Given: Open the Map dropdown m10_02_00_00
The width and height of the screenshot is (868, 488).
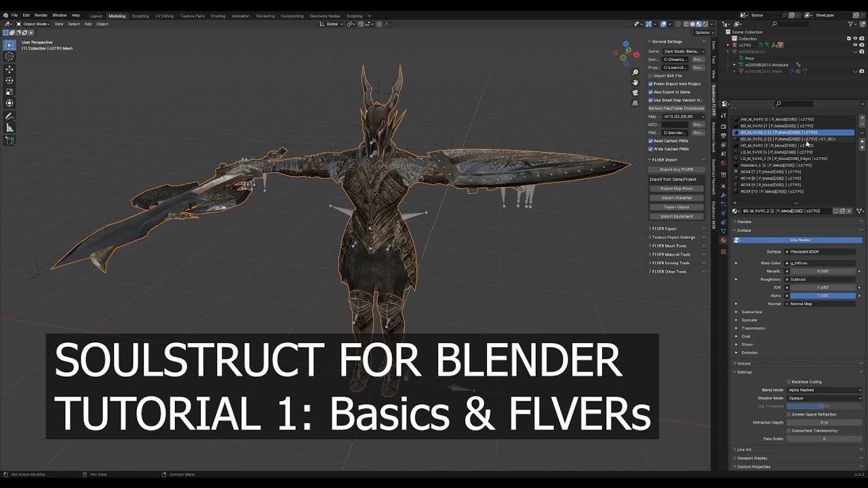Looking at the screenshot, I should (x=684, y=117).
